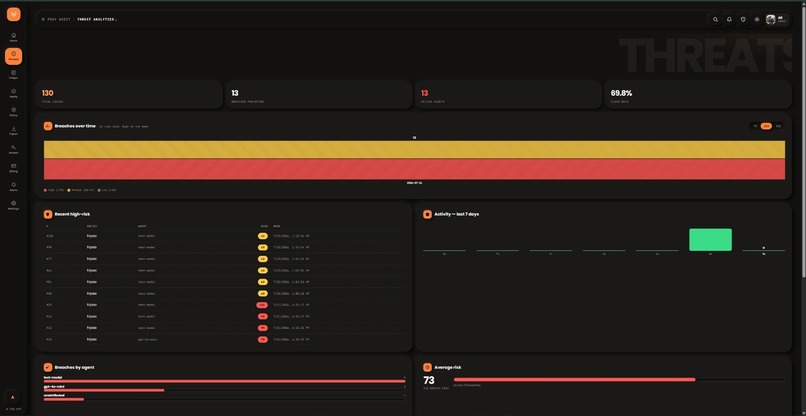Click the 69.8% rate stat card
Viewport: 806px width, 416px height.
(x=698, y=95)
